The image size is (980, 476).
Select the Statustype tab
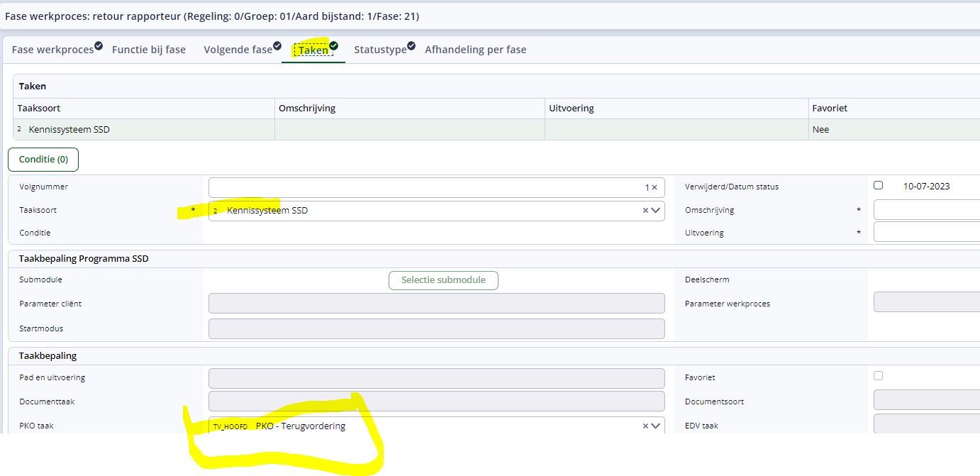tap(380, 50)
